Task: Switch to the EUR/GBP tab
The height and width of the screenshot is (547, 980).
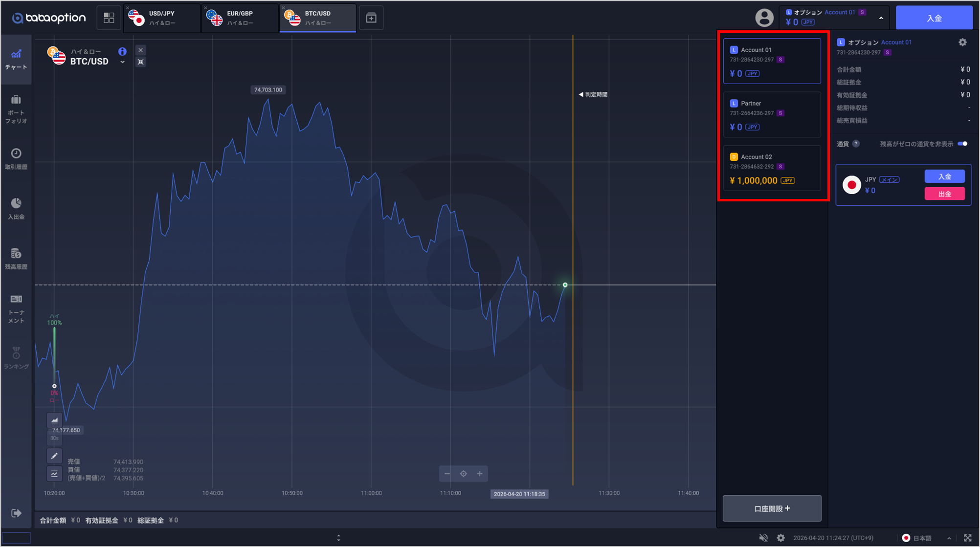Action: [x=240, y=18]
